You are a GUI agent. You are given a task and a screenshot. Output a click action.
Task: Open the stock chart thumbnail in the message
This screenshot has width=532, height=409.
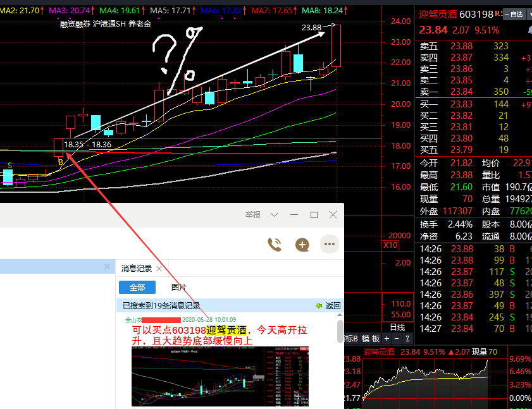click(x=220, y=376)
